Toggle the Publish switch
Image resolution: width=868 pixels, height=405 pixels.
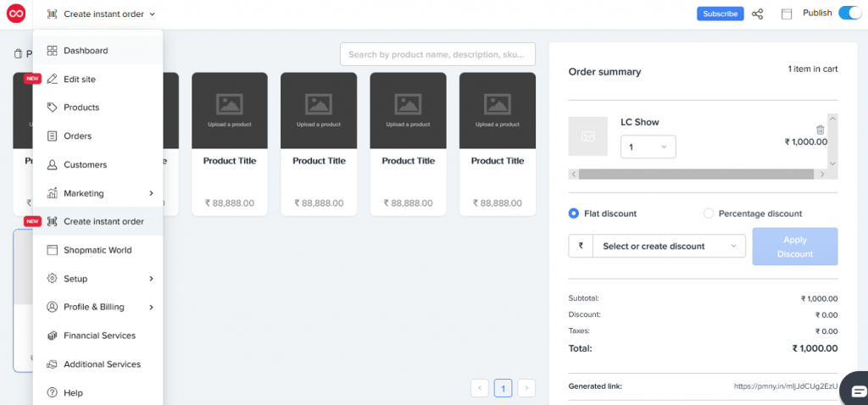click(x=849, y=14)
